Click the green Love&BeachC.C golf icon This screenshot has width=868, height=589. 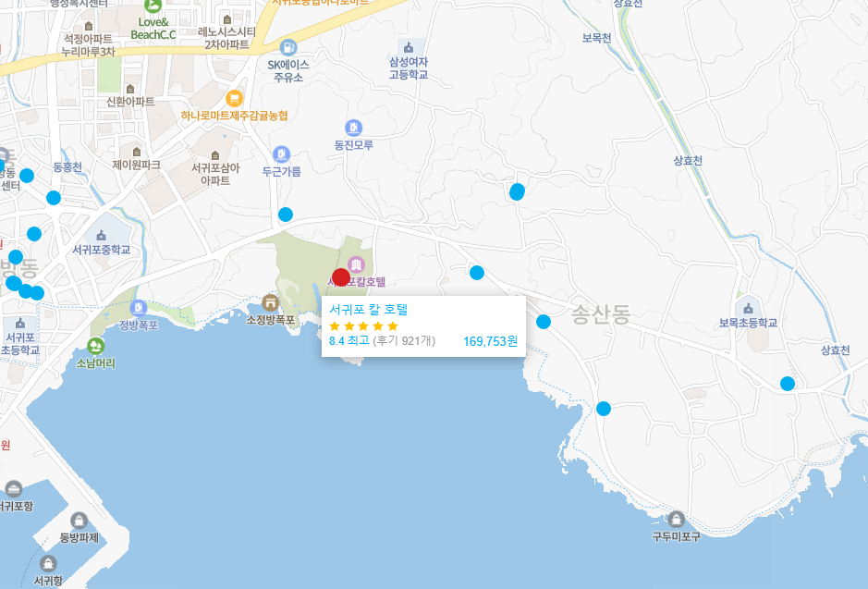[x=153, y=6]
